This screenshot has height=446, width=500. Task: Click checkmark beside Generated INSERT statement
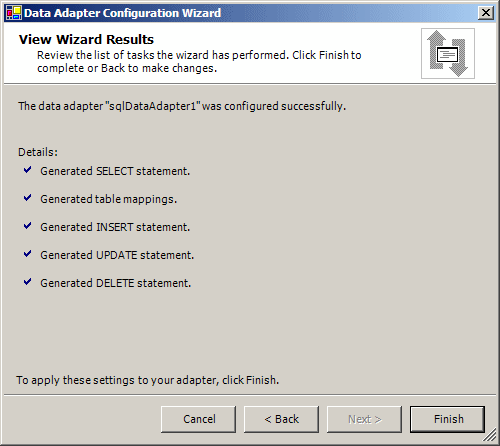click(x=28, y=226)
